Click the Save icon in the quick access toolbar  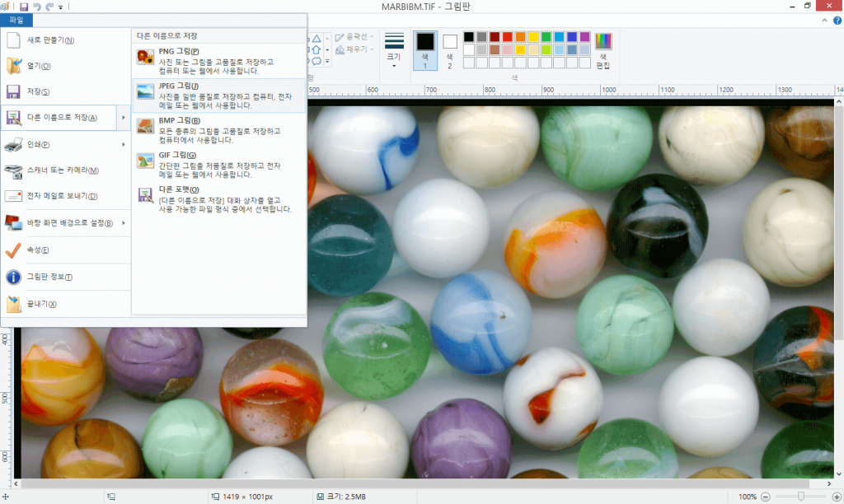pyautogui.click(x=24, y=7)
